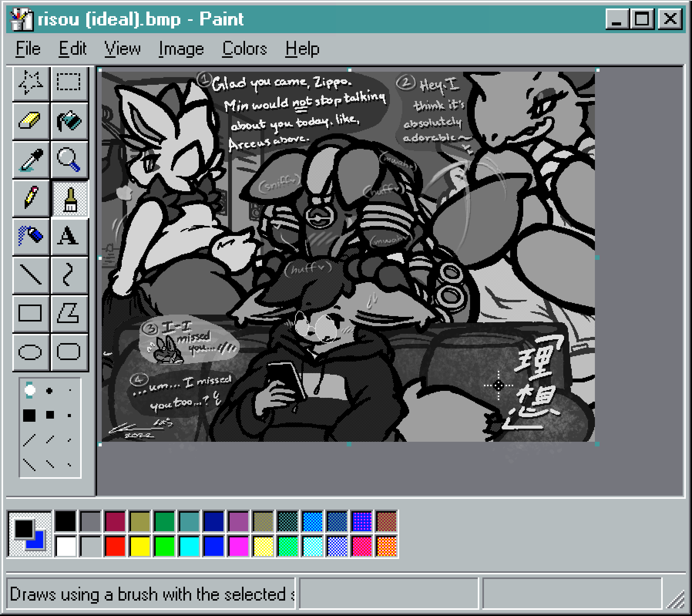Select the Brush tool
The image size is (692, 616).
(70, 199)
